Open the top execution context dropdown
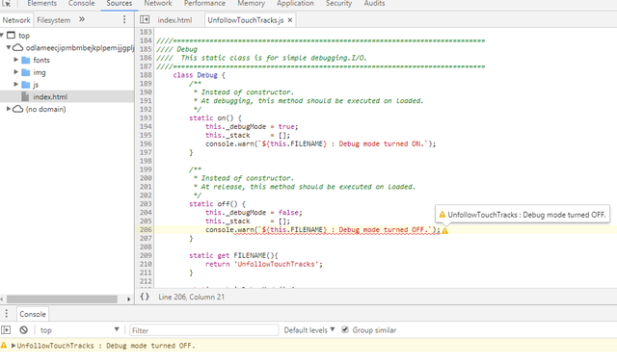Screen dimensions: 617x364 click(x=79, y=330)
